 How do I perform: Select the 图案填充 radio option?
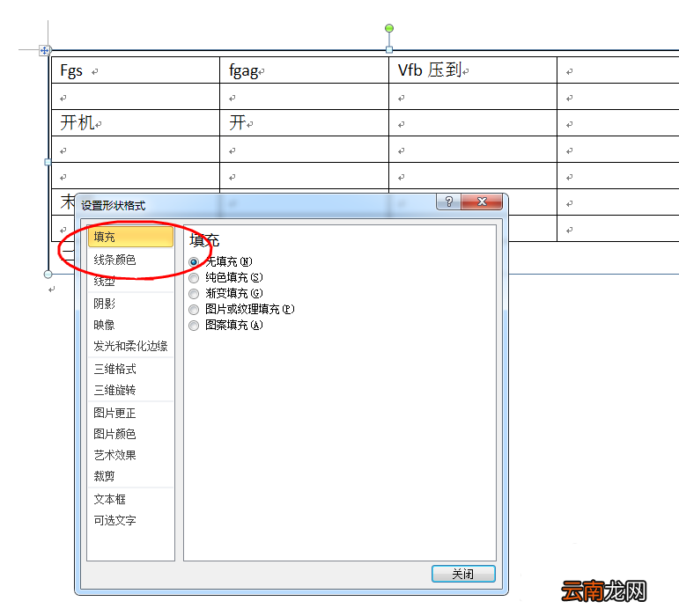(x=194, y=326)
